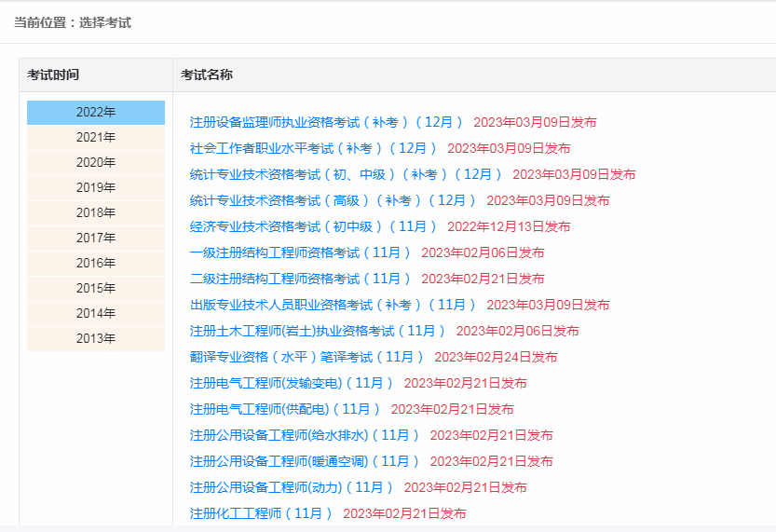
Task: Select 一级注册结构工程师资格考试 link
Action: (x=300, y=252)
